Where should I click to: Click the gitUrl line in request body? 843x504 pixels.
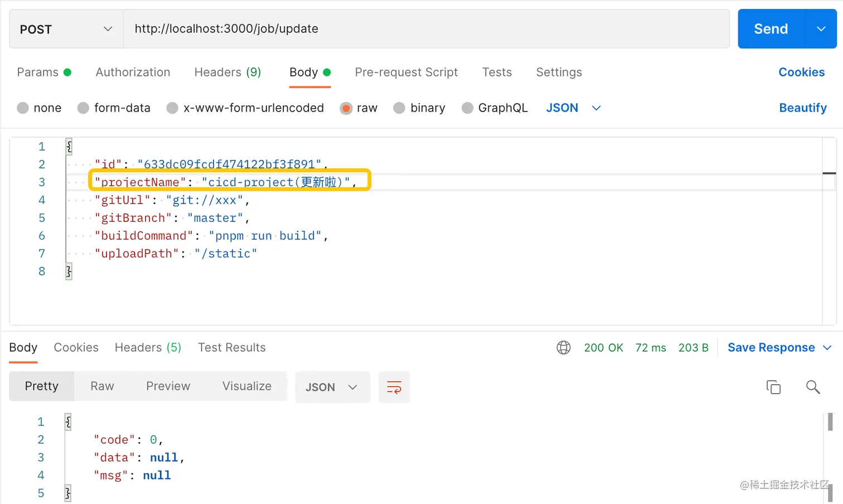pyautogui.click(x=172, y=200)
